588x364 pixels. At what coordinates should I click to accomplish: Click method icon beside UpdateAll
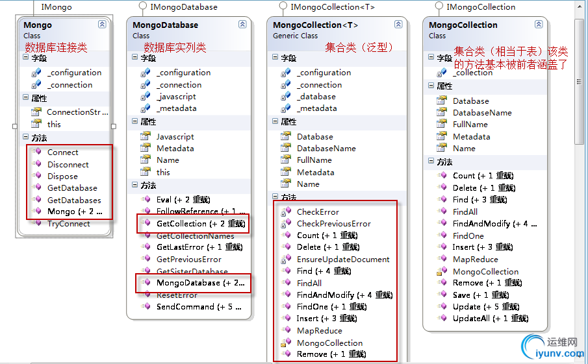click(442, 319)
